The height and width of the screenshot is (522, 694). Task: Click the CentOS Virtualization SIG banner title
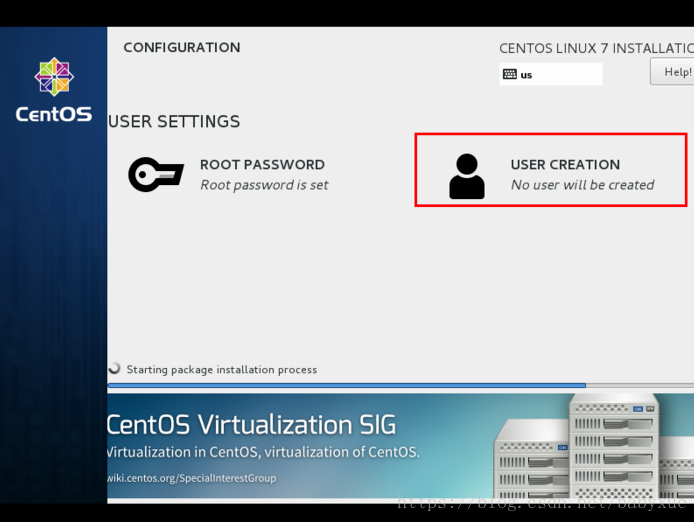(251, 425)
